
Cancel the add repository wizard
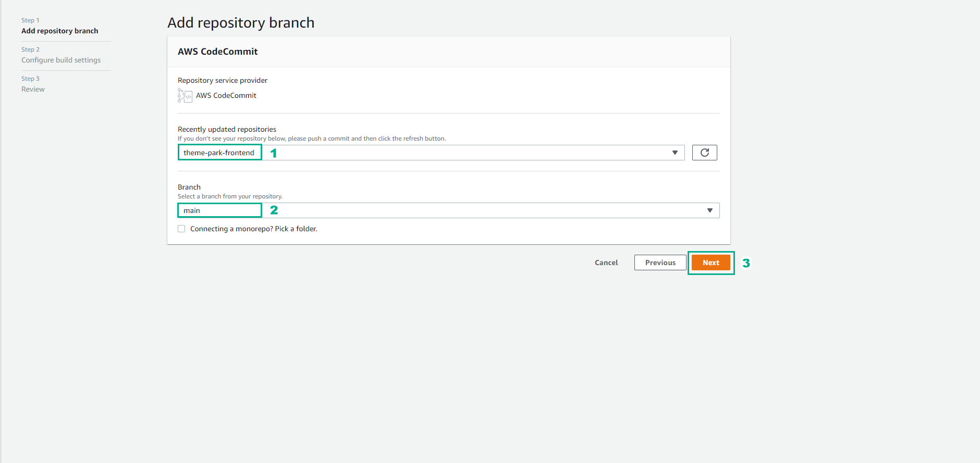pos(606,262)
